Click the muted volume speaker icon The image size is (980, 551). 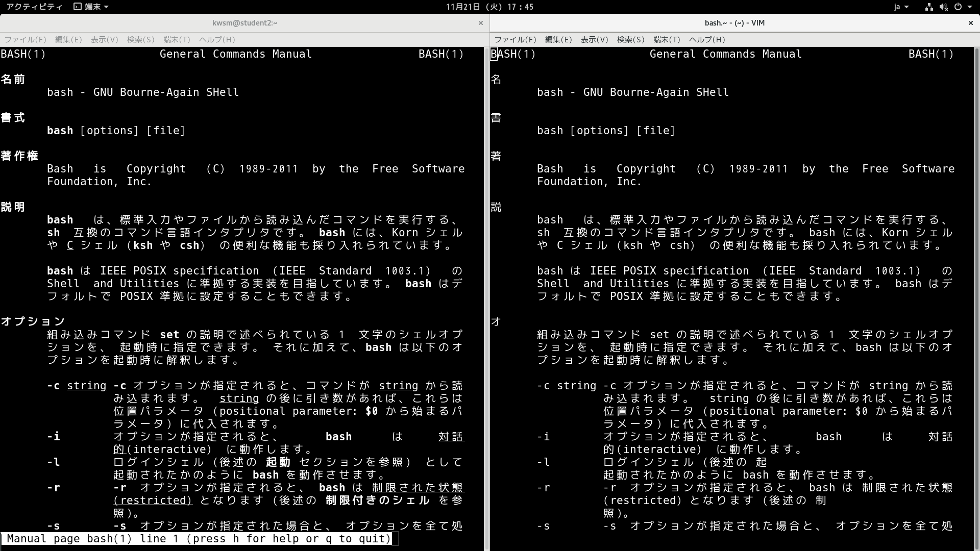pos(943,7)
